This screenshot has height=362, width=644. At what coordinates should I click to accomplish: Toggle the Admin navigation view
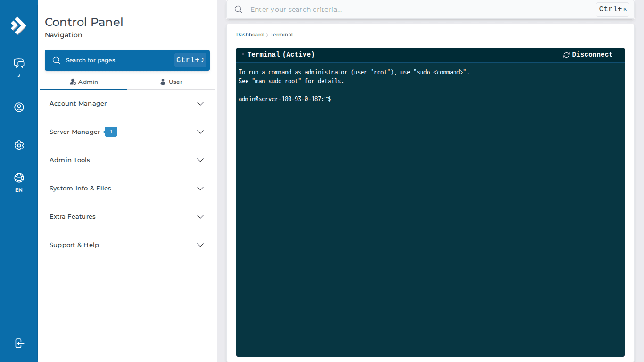(x=84, y=82)
